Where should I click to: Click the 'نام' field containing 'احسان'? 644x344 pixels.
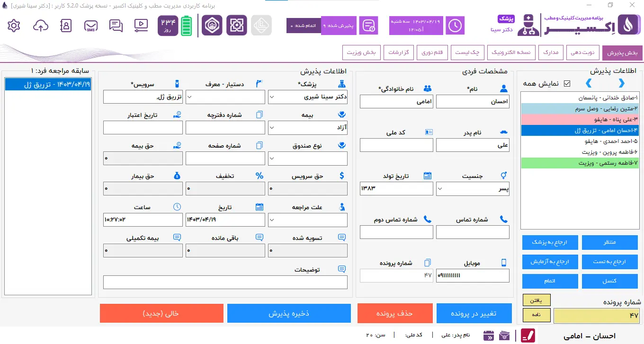click(x=473, y=101)
